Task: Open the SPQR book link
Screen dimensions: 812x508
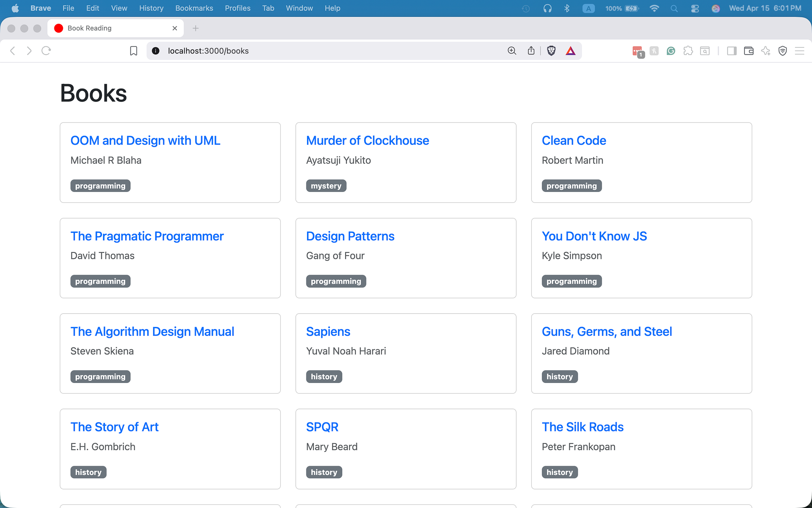Action: tap(322, 427)
